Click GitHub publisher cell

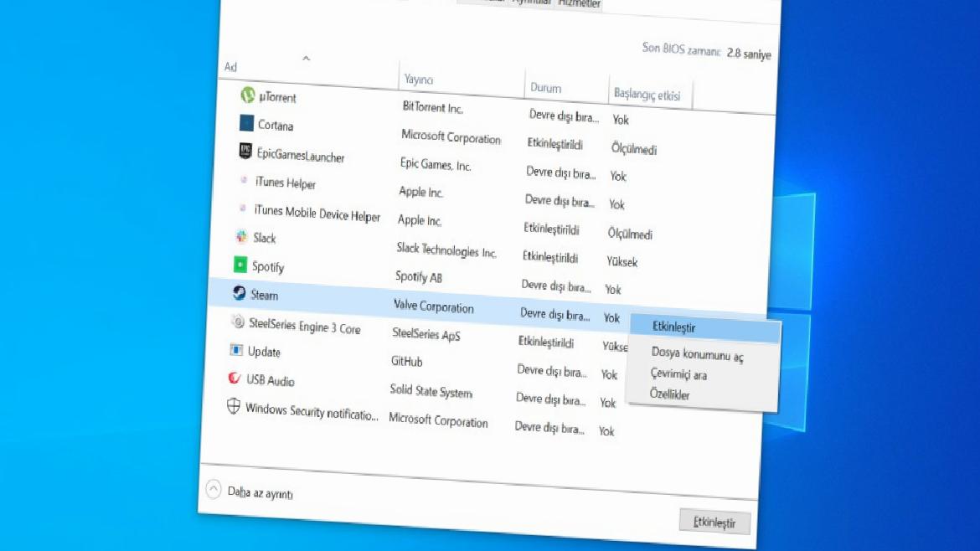tap(407, 361)
